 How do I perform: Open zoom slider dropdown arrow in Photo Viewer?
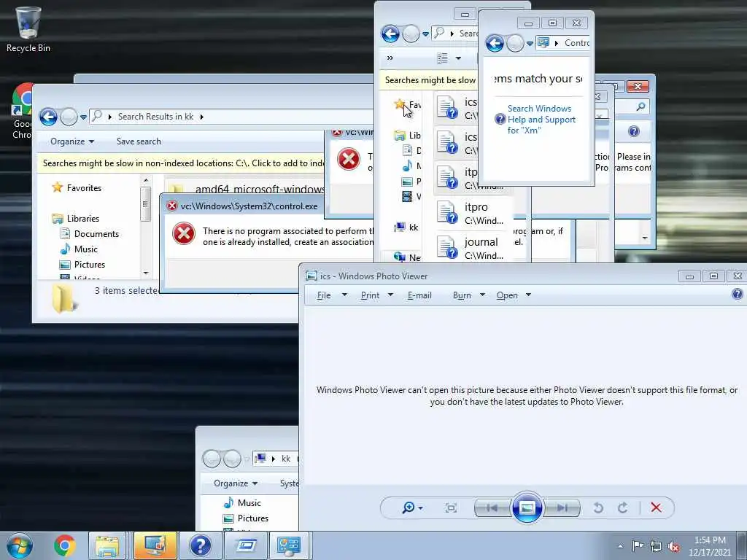420,508
